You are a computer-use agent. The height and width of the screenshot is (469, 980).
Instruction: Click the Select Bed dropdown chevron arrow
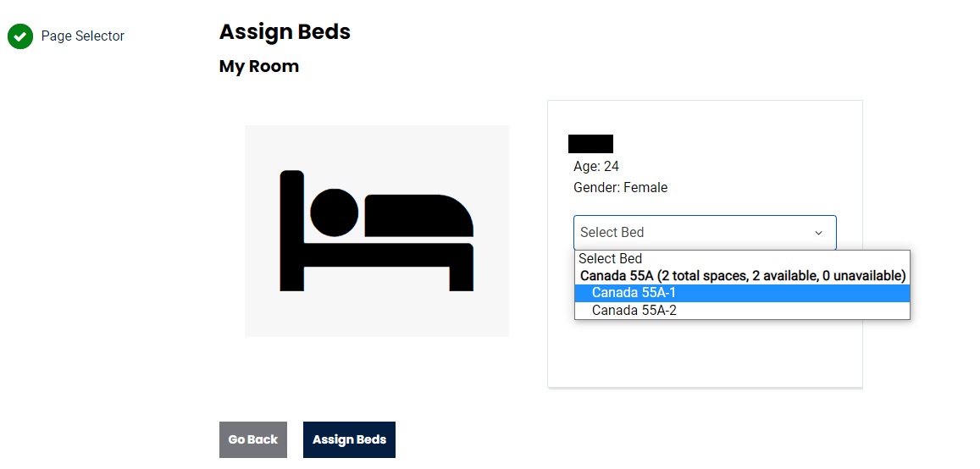coord(818,233)
